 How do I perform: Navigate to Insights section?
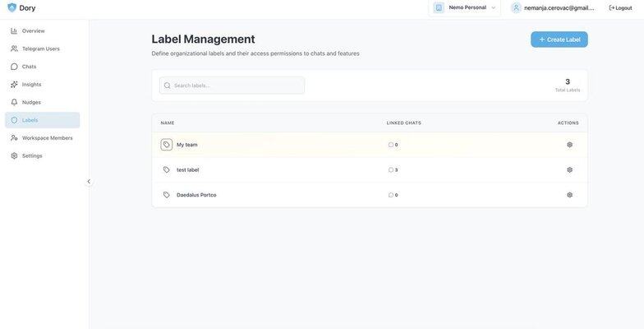click(31, 84)
